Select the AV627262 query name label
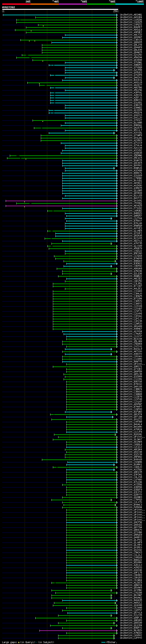Screen dimensions: 146x644 point(8,8)
